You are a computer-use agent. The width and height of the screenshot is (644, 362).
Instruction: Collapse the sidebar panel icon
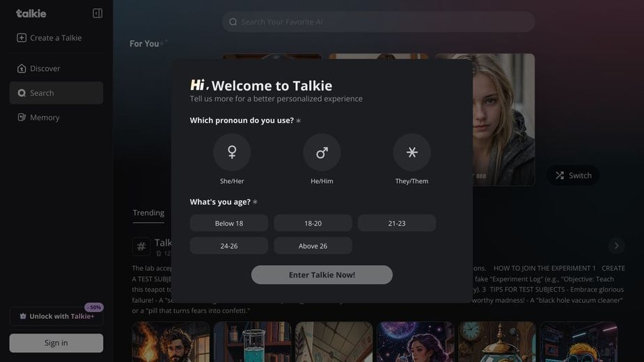click(x=97, y=13)
